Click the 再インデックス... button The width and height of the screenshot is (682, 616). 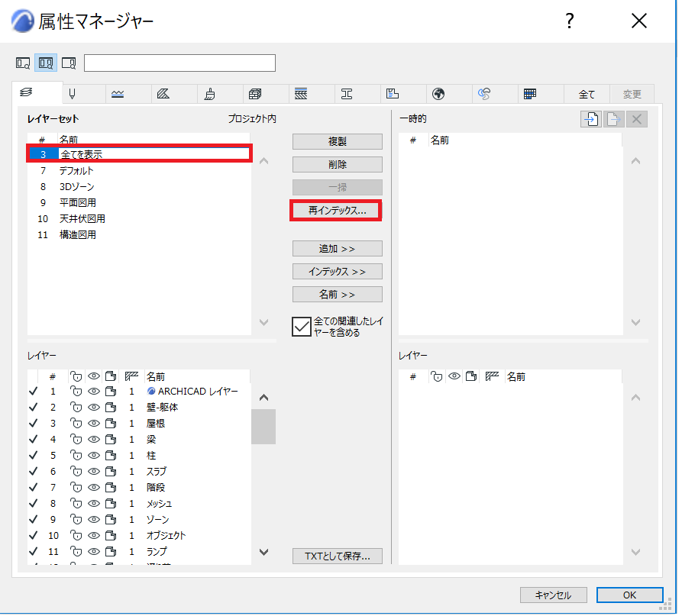point(338,211)
